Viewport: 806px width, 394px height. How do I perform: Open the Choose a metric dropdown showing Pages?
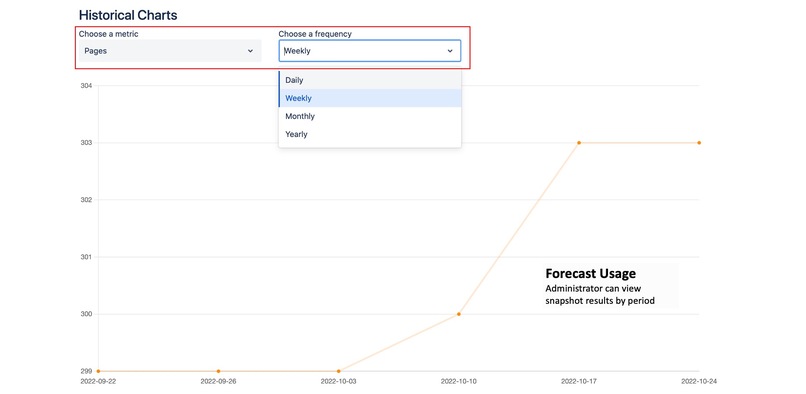pyautogui.click(x=170, y=51)
